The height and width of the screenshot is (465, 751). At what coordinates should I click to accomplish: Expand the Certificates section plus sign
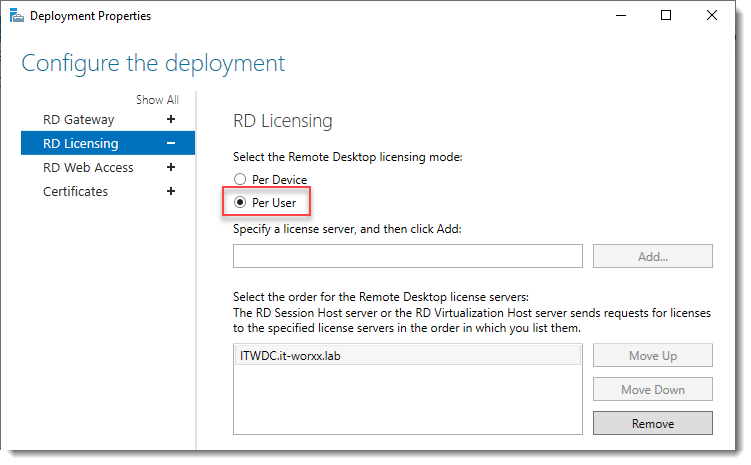171,191
